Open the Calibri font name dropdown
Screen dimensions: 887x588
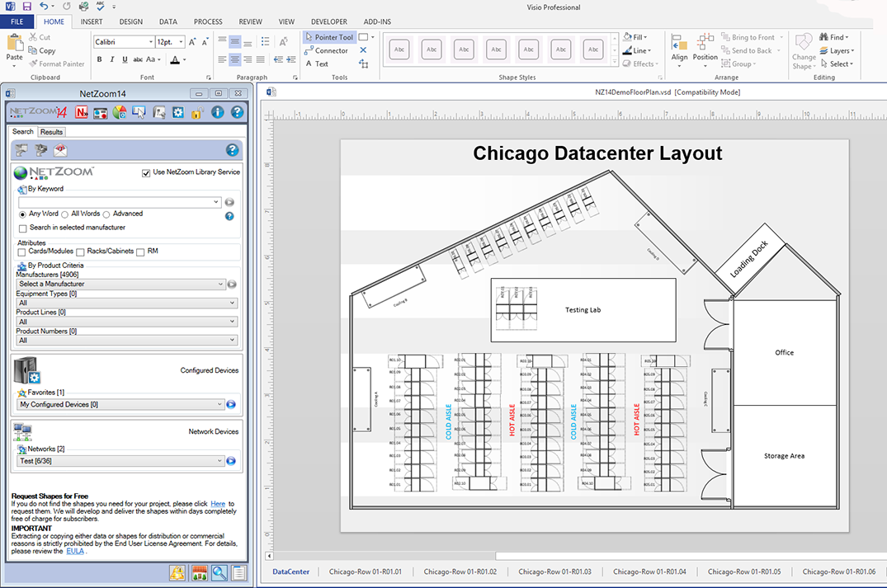150,41
